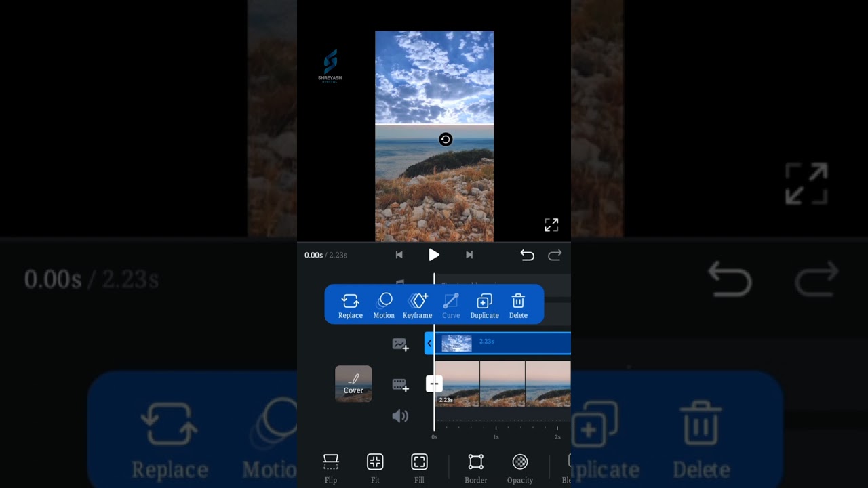Jump to previous clip start

click(x=399, y=255)
